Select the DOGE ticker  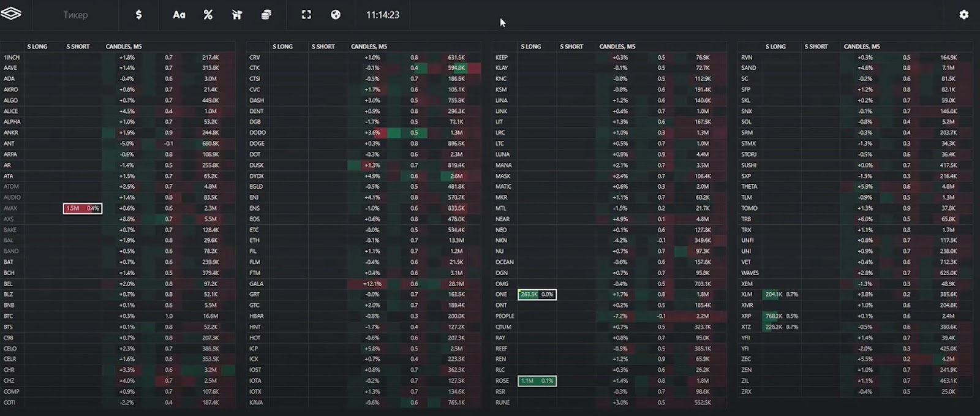point(256,144)
